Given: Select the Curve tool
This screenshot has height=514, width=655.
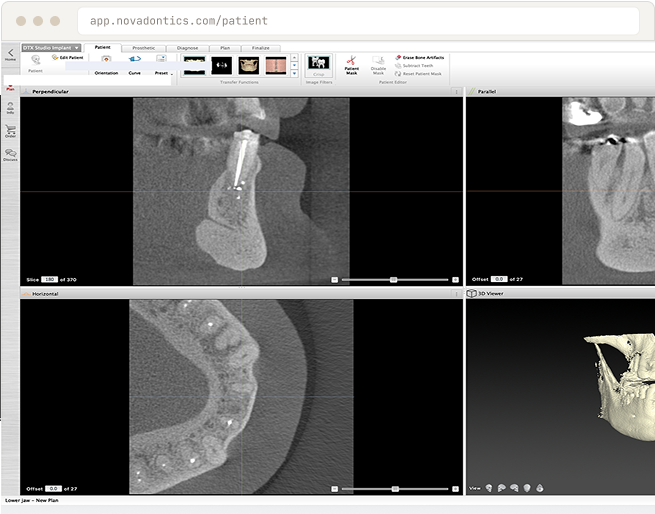Looking at the screenshot, I should tap(135, 66).
